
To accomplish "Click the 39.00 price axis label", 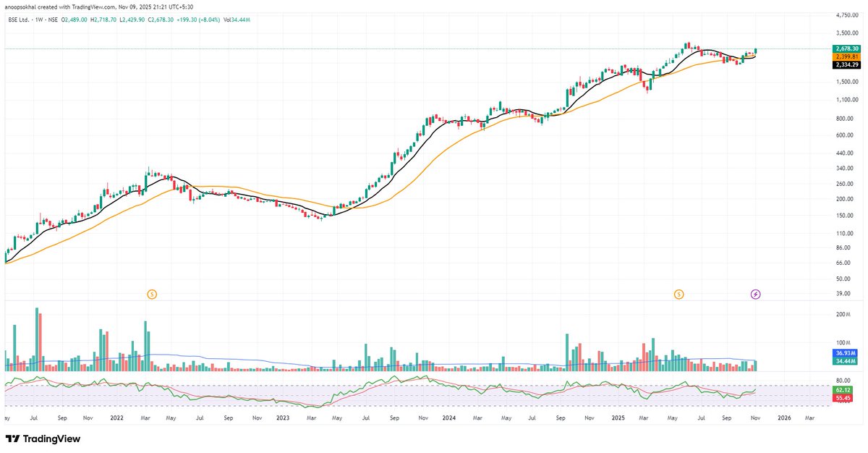I will coord(843,293).
